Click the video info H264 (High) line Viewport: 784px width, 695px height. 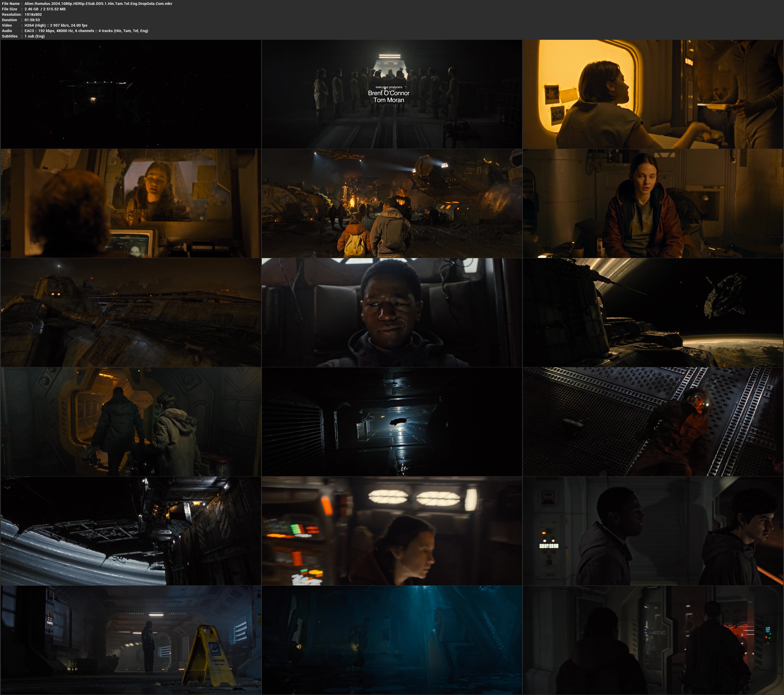tap(56, 25)
